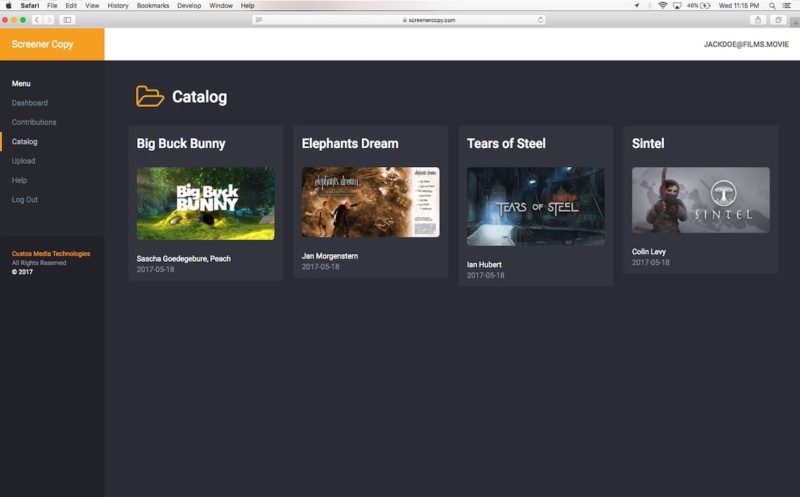This screenshot has width=800, height=497.
Task: Click date under Big Buck Bunny author
Action: point(156,269)
